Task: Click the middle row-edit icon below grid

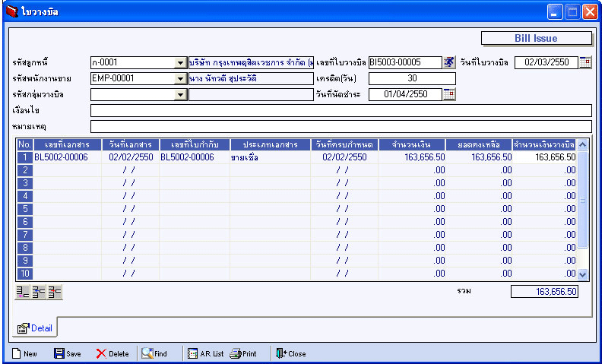Action: click(x=39, y=292)
